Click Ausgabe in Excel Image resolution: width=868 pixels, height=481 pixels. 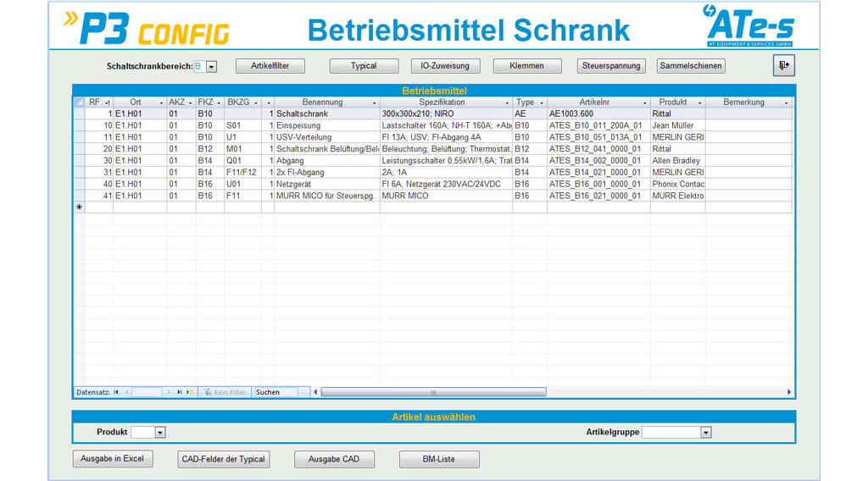pyautogui.click(x=113, y=459)
